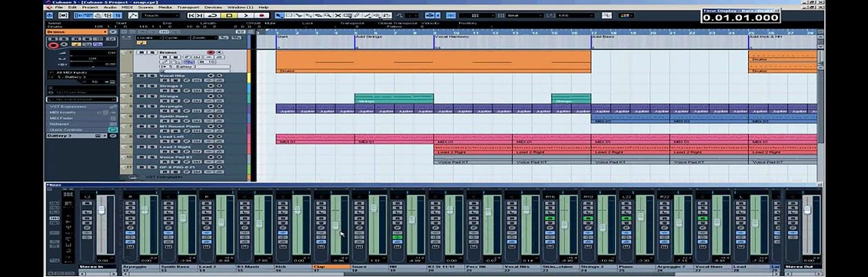Viewport: 868px width, 277px height.
Task: Expand the MIDI Fader inspector section
Action: (82, 118)
